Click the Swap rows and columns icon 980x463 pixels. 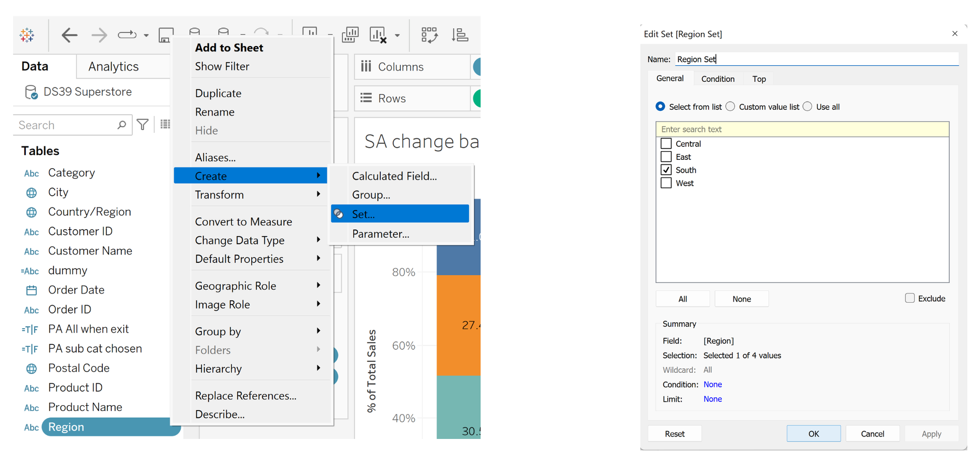429,35
